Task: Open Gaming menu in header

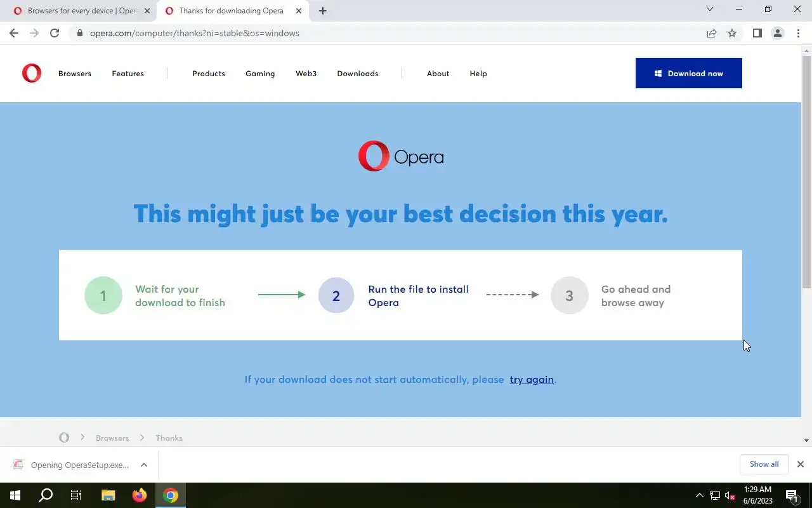Action: tap(260, 74)
